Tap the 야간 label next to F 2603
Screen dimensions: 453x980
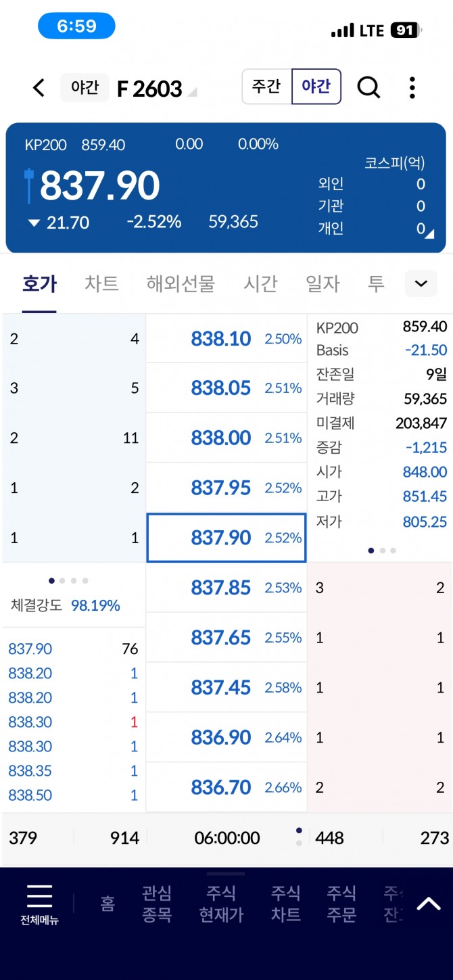[x=85, y=88]
